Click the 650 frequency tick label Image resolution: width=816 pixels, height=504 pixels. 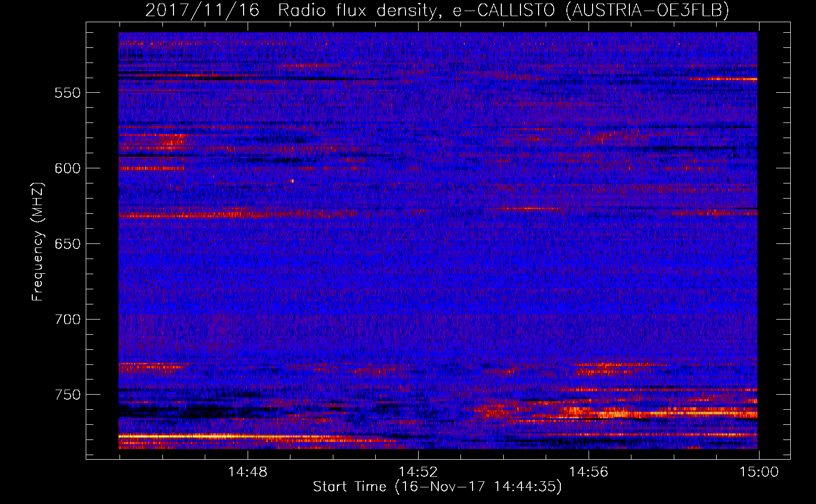pos(68,244)
